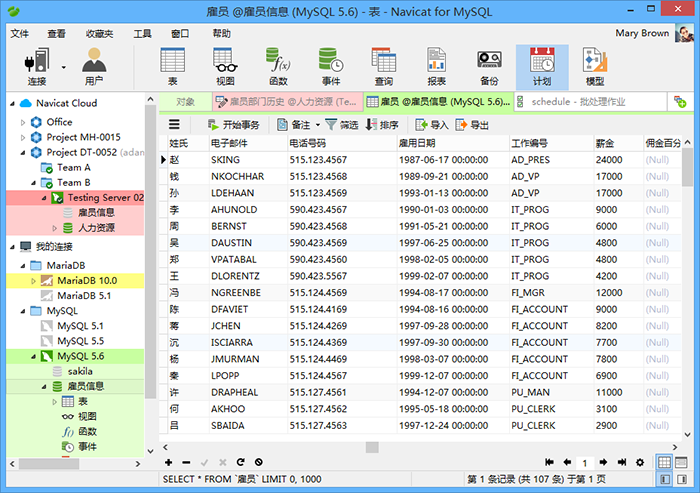Expand the Office project tree node
This screenshot has width=700, height=493.
pos(24,122)
